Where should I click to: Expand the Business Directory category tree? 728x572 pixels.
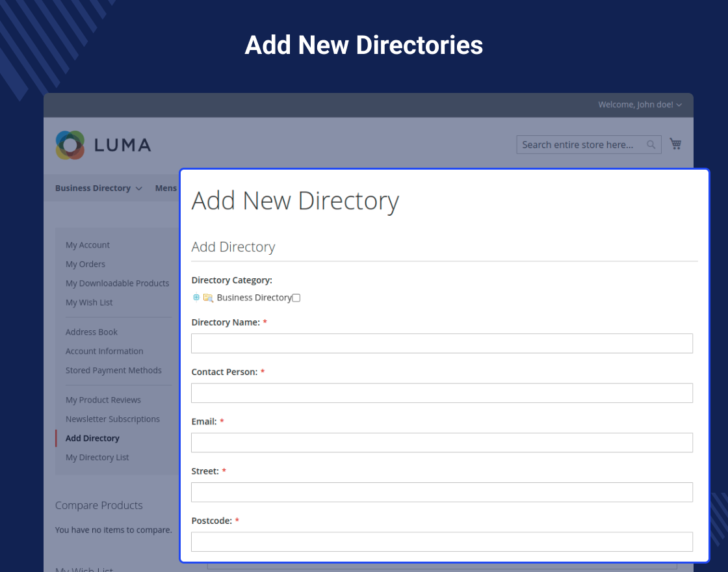pyautogui.click(x=196, y=298)
